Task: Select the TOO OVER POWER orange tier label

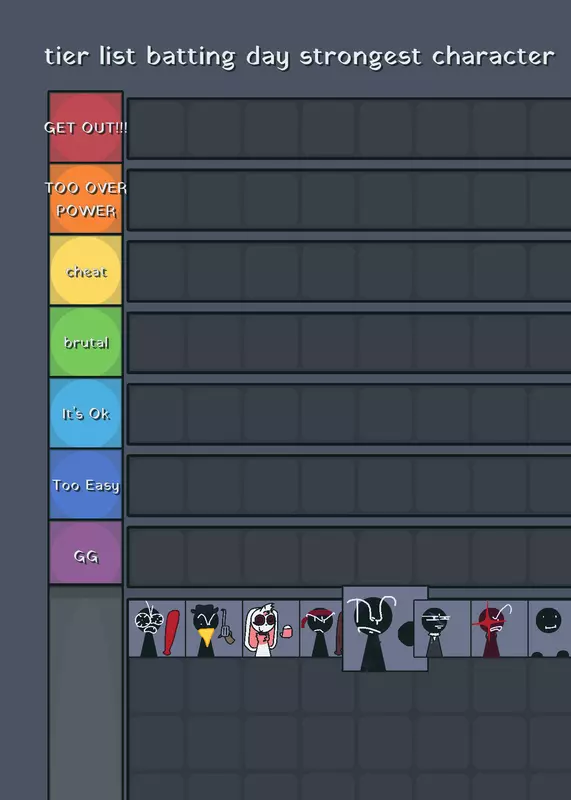Action: pyautogui.click(x=86, y=199)
